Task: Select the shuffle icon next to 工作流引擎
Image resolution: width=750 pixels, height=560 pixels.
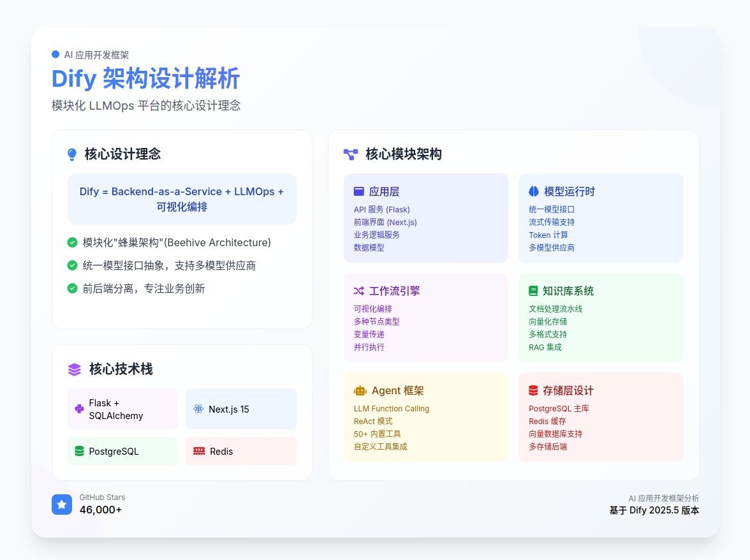Action: coord(357,290)
